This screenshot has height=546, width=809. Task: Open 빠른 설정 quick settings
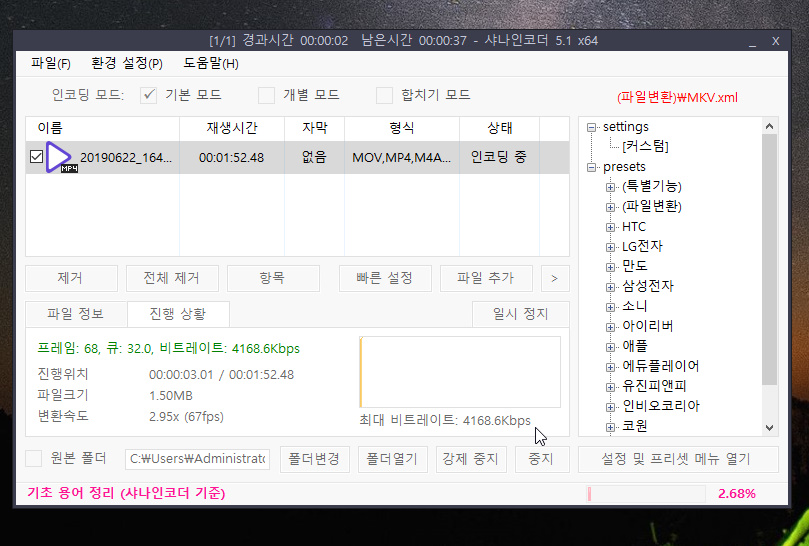385,278
